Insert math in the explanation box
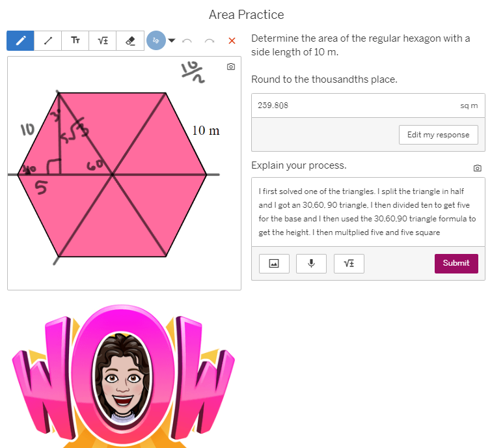 (x=349, y=264)
